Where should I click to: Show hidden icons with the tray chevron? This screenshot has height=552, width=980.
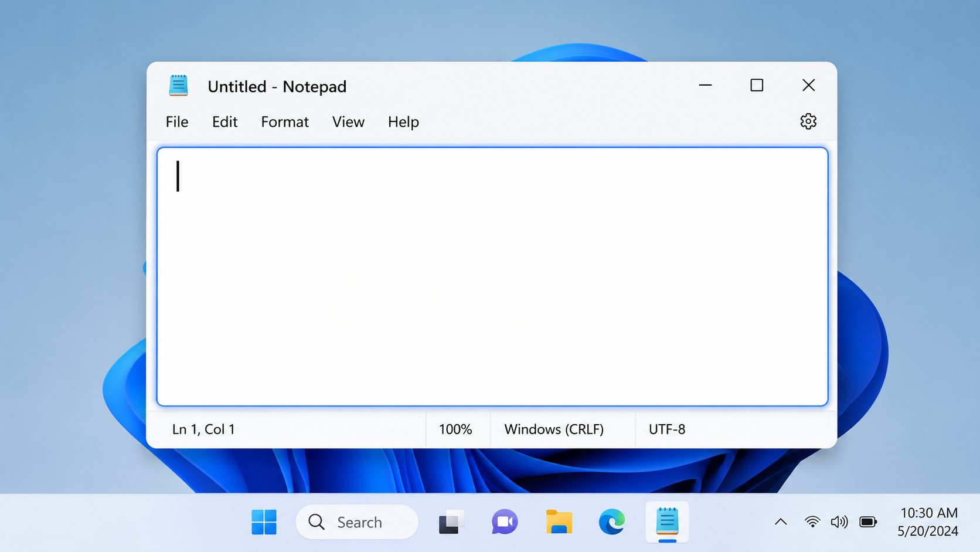tap(781, 521)
